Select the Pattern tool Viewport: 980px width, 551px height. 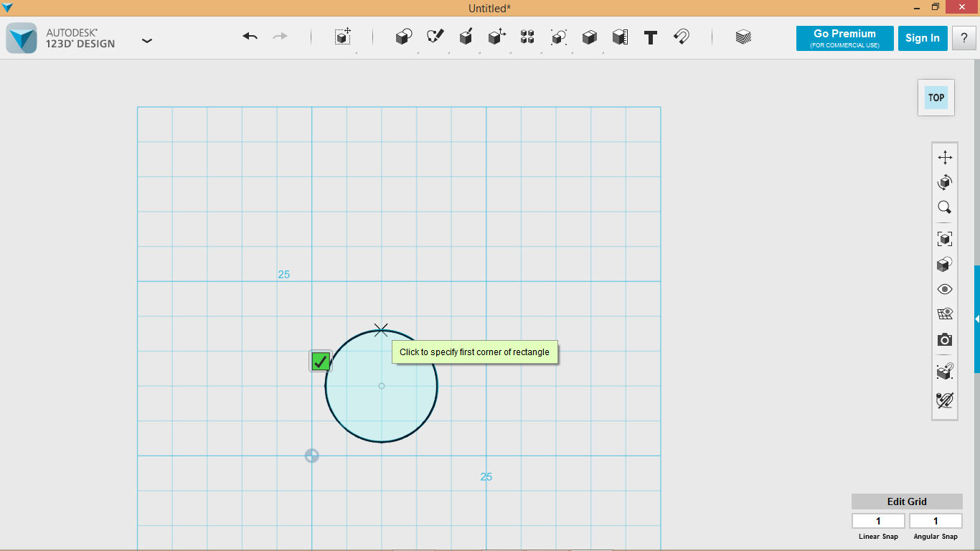point(527,37)
